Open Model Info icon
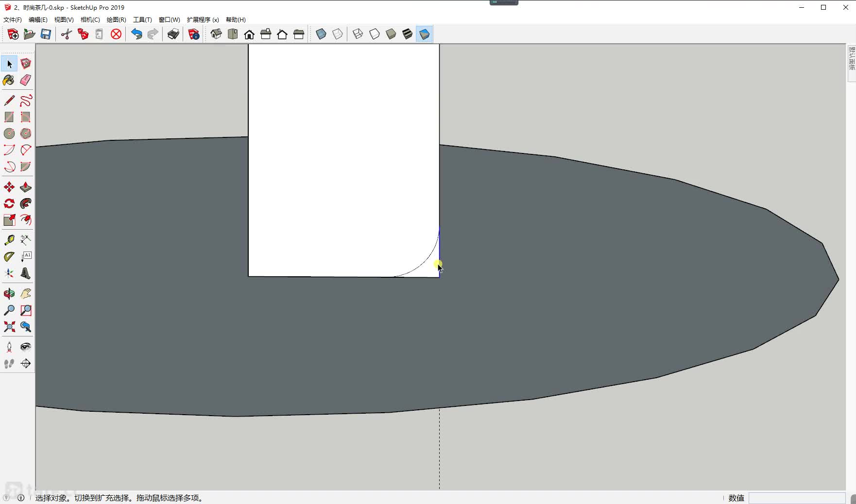 point(194,34)
